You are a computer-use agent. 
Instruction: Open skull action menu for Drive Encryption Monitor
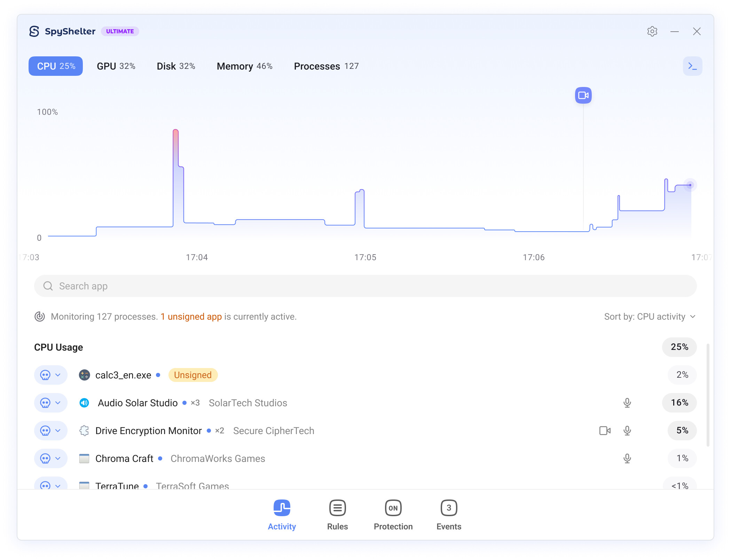tap(50, 431)
